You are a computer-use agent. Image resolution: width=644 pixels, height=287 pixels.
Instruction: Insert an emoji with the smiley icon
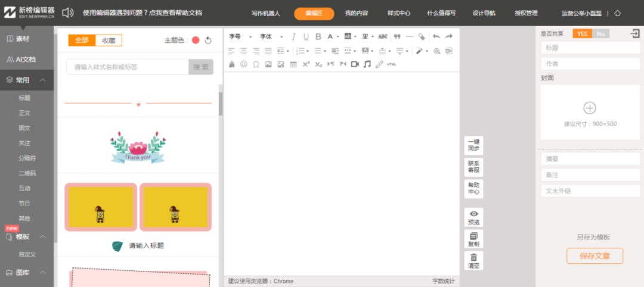244,64
